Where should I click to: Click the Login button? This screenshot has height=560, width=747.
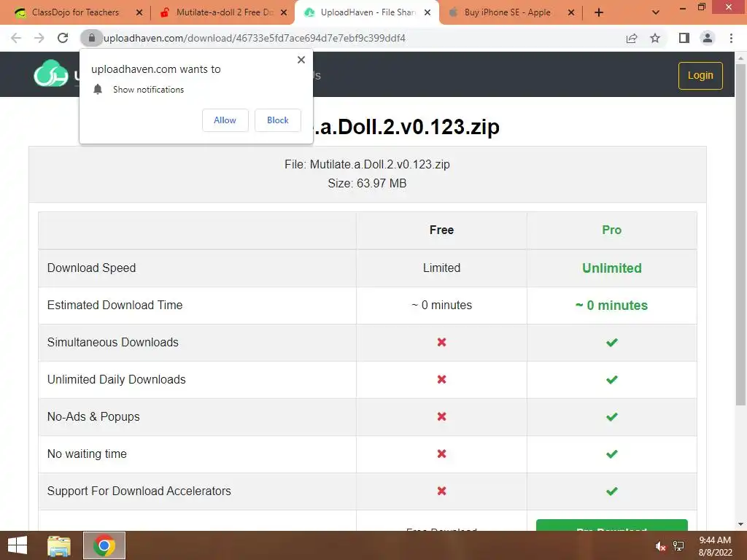click(700, 75)
